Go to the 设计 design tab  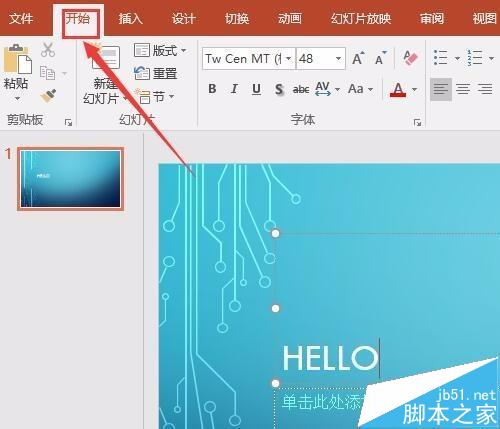point(184,18)
